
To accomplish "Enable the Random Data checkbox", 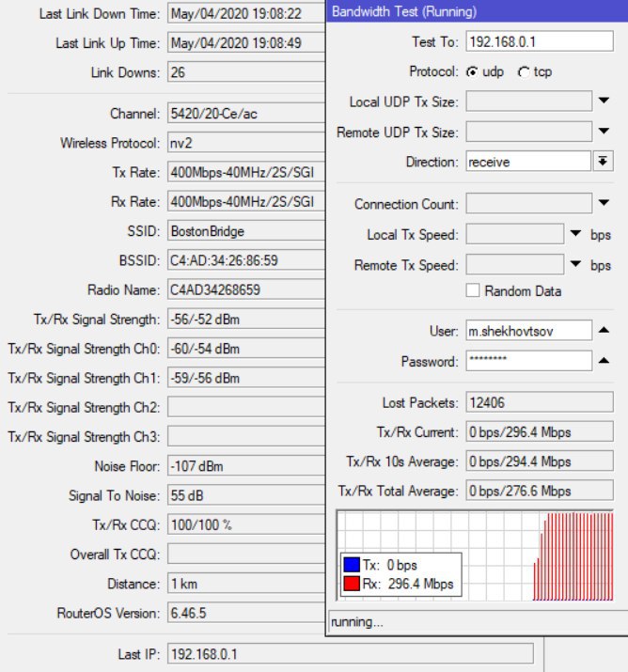I will pos(473,290).
